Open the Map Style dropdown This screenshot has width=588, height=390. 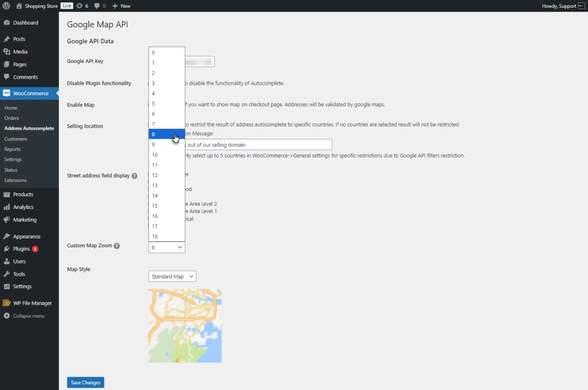(x=172, y=276)
